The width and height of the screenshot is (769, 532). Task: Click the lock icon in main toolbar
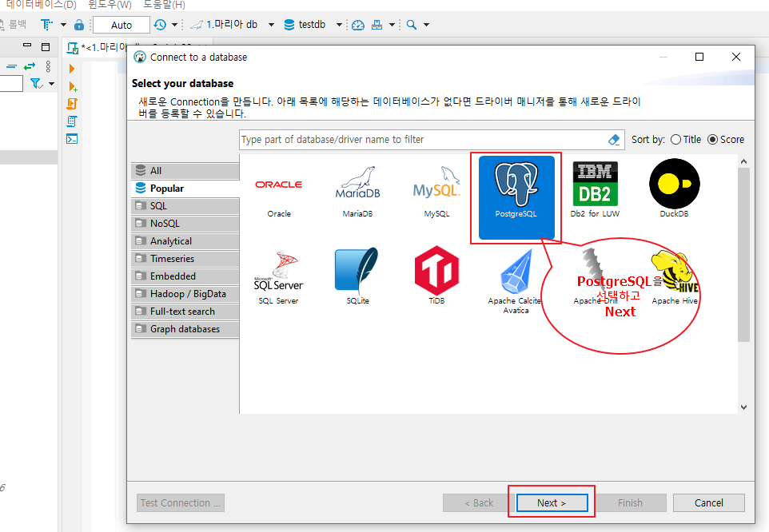(78, 25)
